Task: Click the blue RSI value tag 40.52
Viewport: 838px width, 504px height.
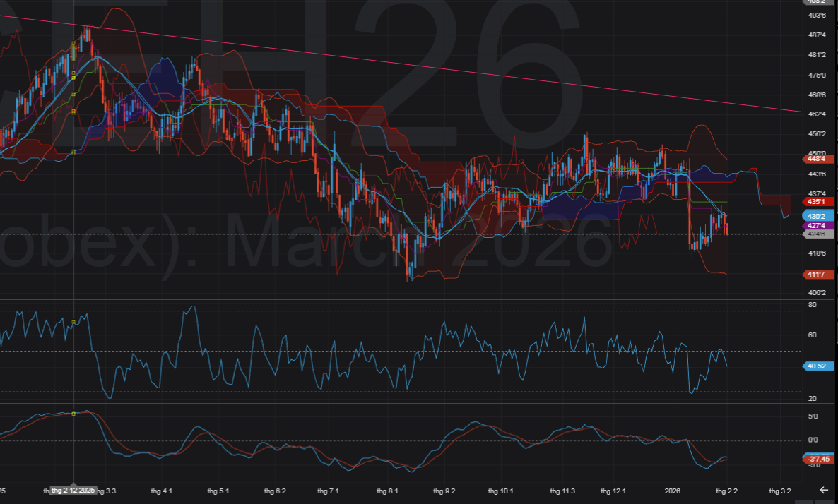Action: (818, 366)
